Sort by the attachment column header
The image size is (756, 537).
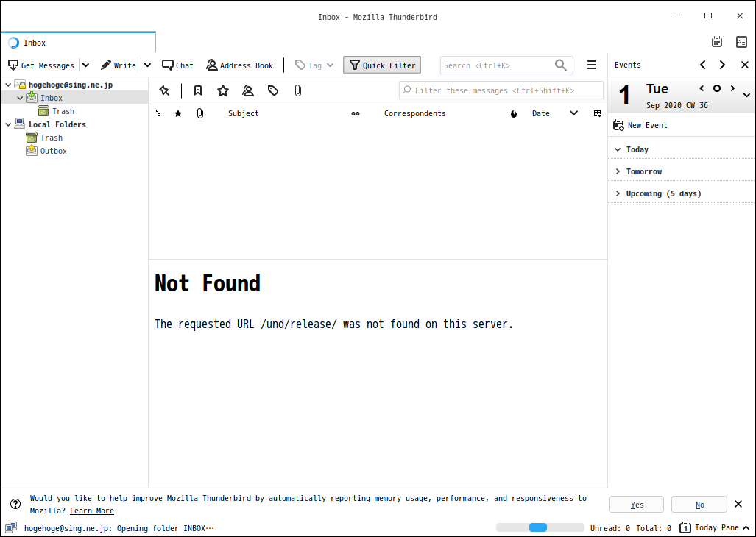tap(200, 114)
